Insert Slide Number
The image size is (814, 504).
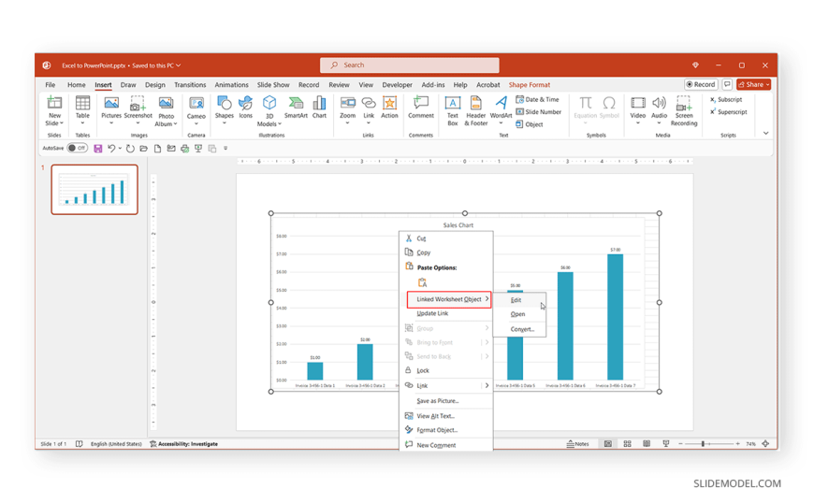pyautogui.click(x=538, y=111)
